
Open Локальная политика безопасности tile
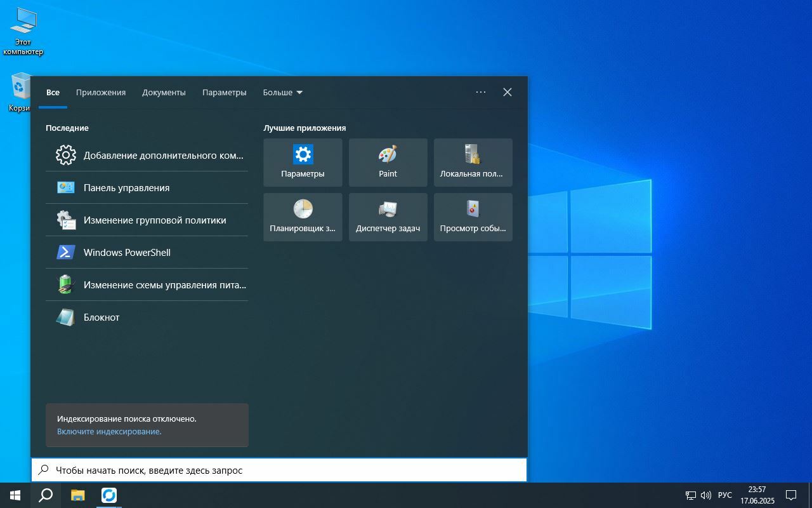[x=473, y=162]
